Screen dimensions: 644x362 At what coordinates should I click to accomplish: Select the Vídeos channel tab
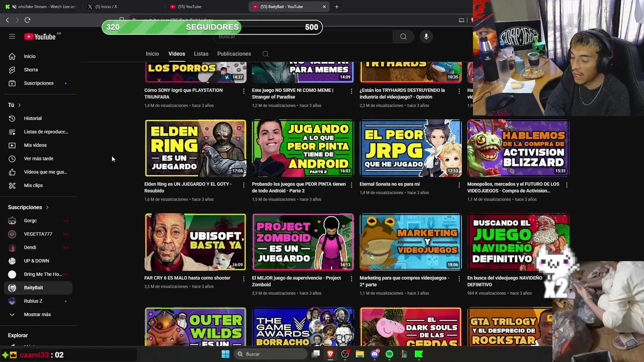coord(177,54)
